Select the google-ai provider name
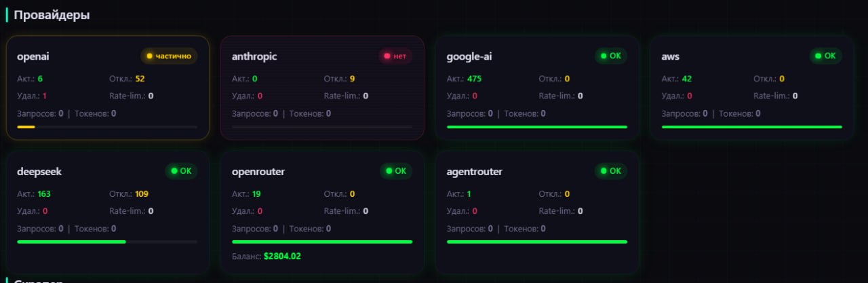This screenshot has height=283, width=868. click(x=469, y=56)
